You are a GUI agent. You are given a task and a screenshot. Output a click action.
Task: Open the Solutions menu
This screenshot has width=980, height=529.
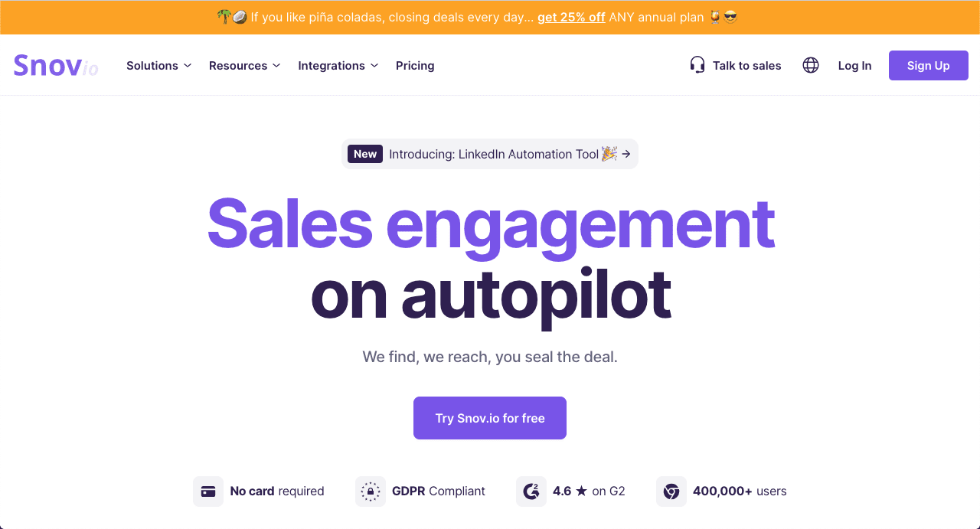[159, 66]
